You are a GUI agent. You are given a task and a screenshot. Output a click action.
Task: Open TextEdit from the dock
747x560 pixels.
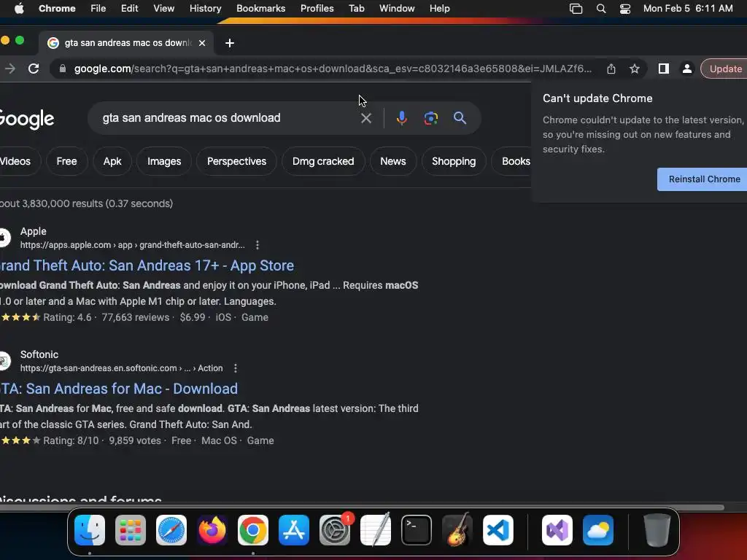tap(376, 529)
